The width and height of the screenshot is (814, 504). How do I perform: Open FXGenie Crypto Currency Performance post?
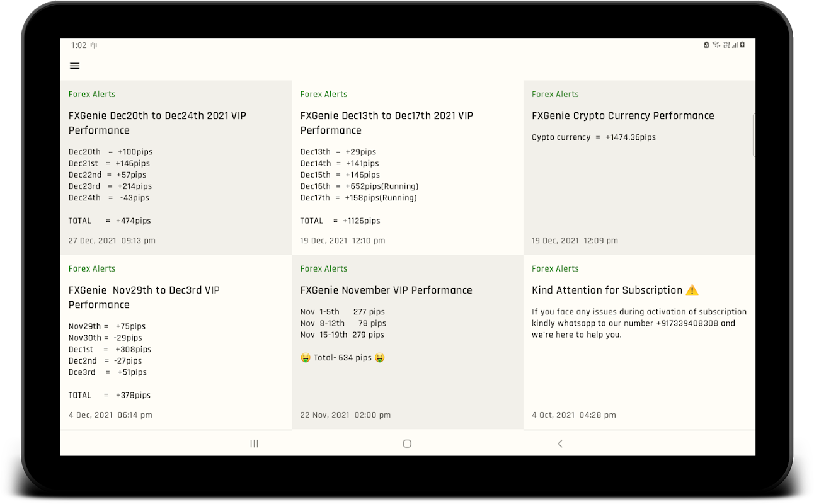639,168
